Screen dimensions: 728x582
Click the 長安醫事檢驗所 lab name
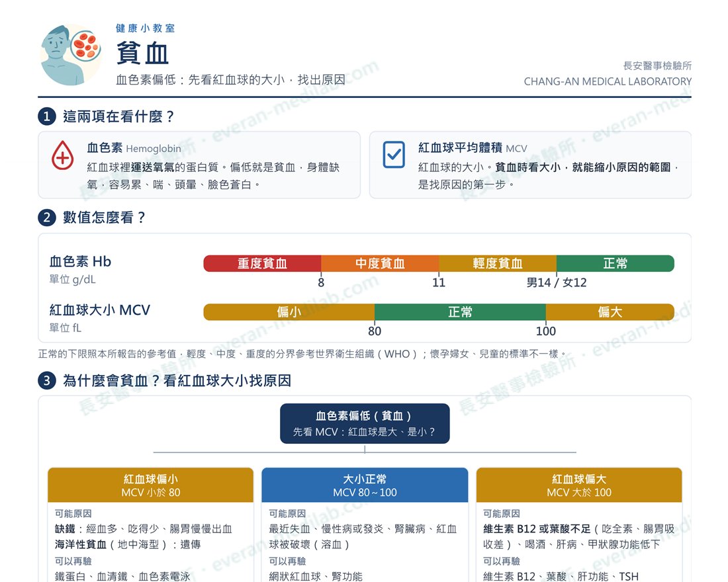pyautogui.click(x=657, y=66)
